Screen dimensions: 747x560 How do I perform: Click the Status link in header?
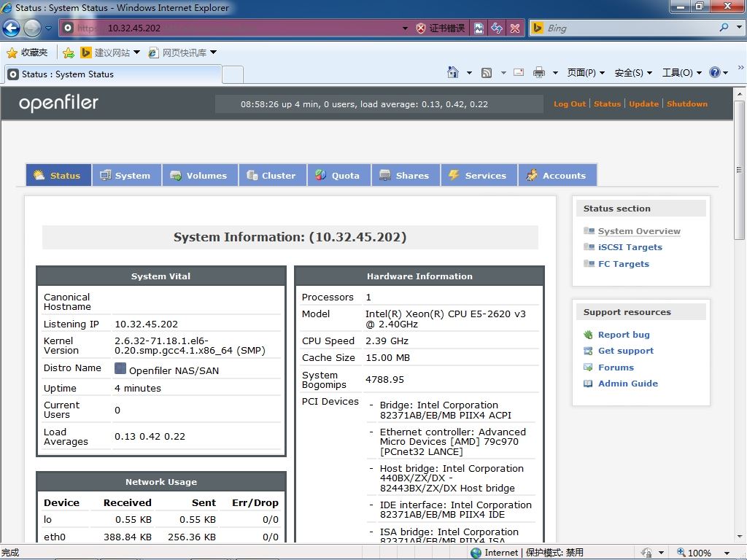click(x=608, y=104)
